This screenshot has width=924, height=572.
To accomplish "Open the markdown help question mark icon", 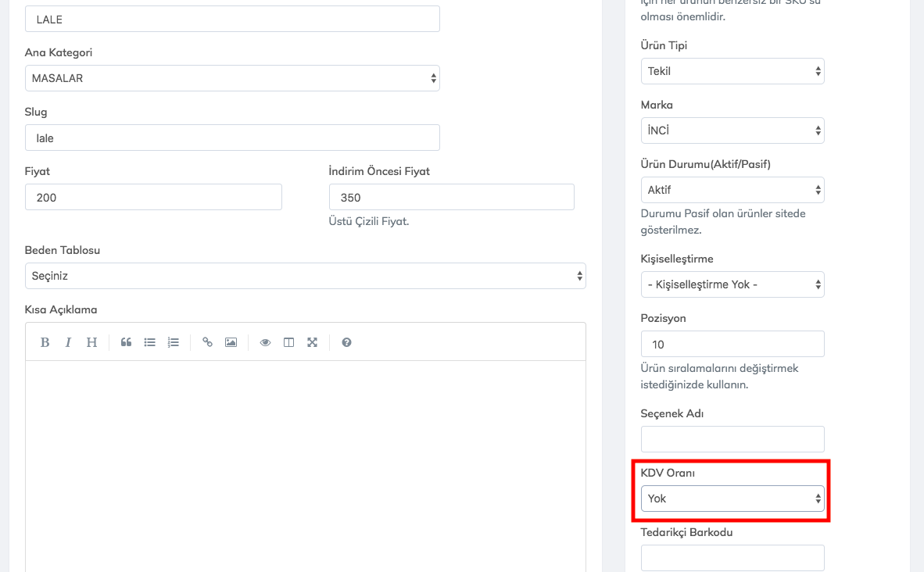I will (346, 342).
